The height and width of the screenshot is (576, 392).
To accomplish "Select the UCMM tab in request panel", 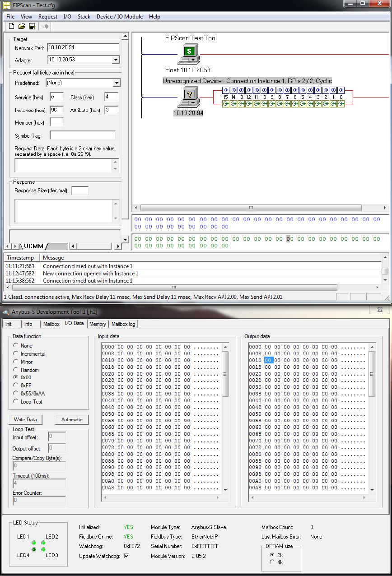I will (34, 246).
